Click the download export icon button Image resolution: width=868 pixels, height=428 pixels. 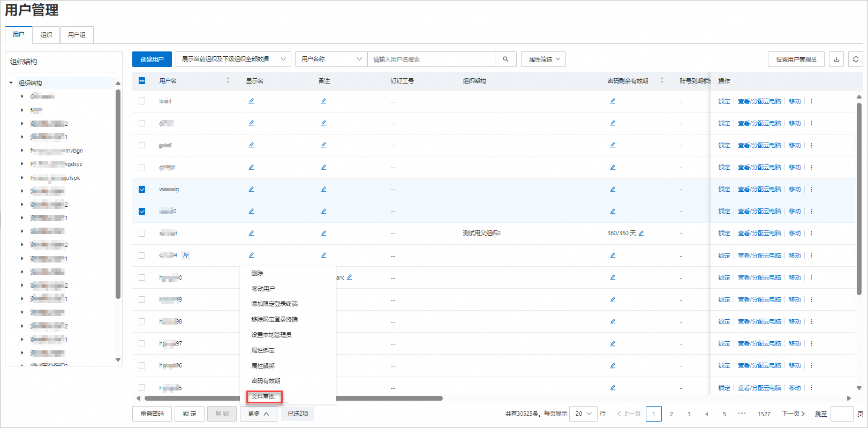point(836,59)
